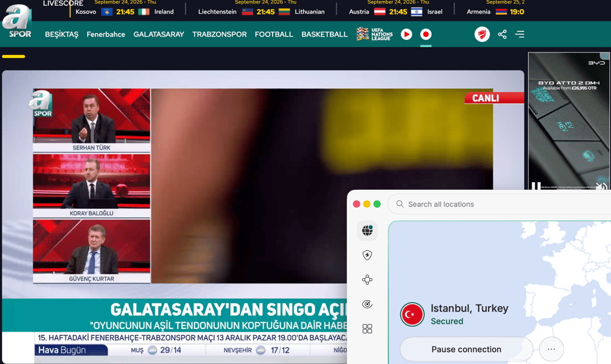
Task: Click the Armenia flag in livescore
Action: (x=501, y=12)
